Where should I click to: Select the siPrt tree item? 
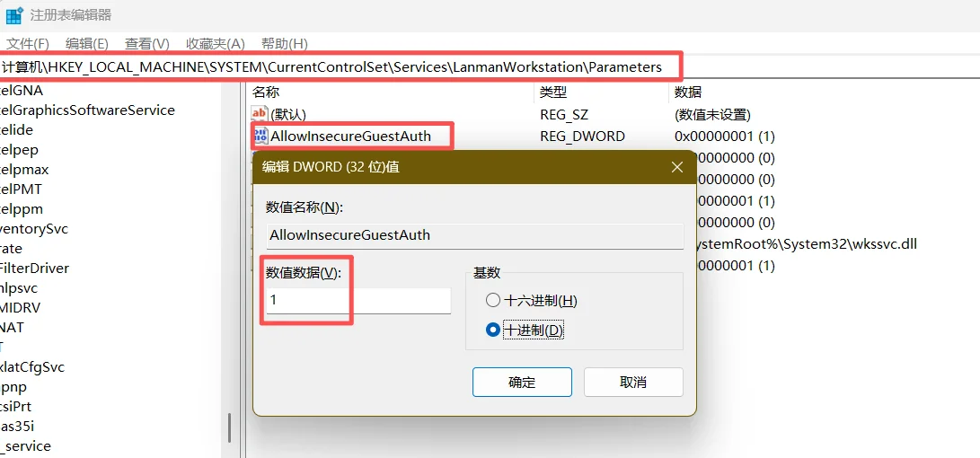pyautogui.click(x=15, y=407)
